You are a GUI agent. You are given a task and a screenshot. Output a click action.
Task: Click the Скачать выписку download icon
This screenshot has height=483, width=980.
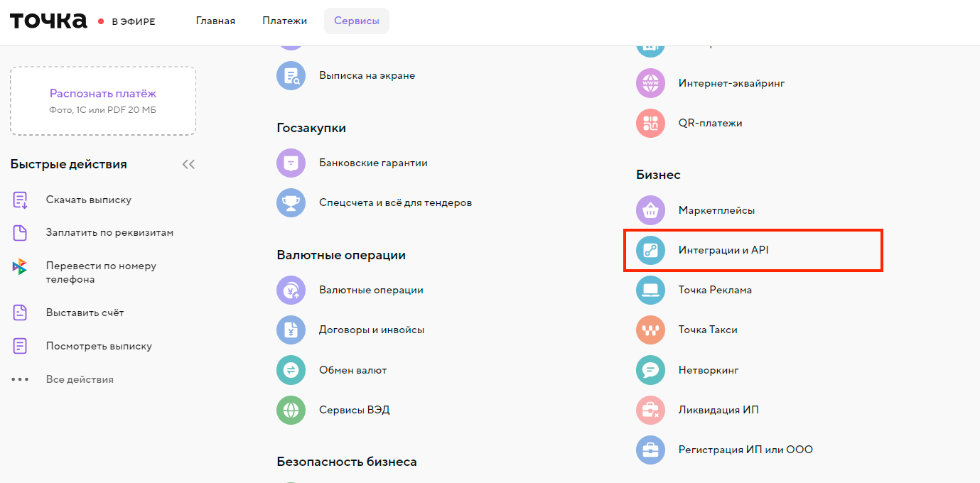tap(20, 200)
